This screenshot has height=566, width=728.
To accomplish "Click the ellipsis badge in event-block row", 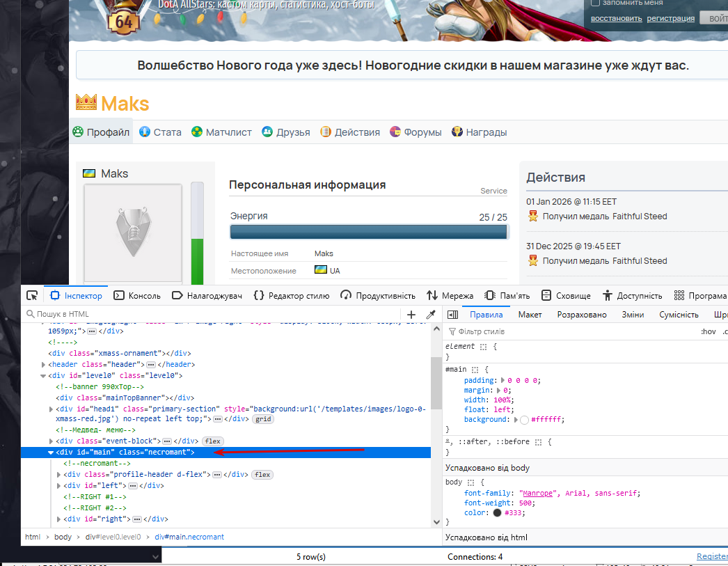I will [x=167, y=441].
